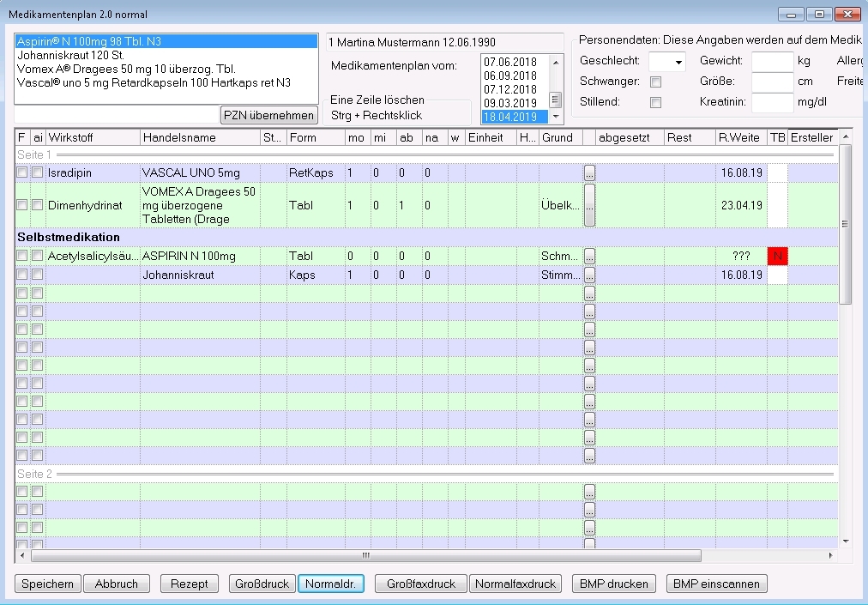Select plan date 06.09.2018
Screen dimensions: 868x605
[509, 76]
